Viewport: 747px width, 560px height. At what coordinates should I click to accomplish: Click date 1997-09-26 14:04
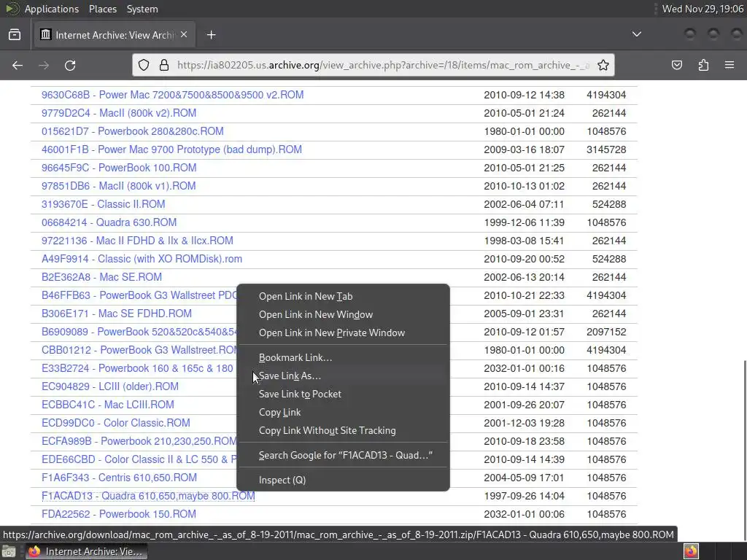click(524, 496)
